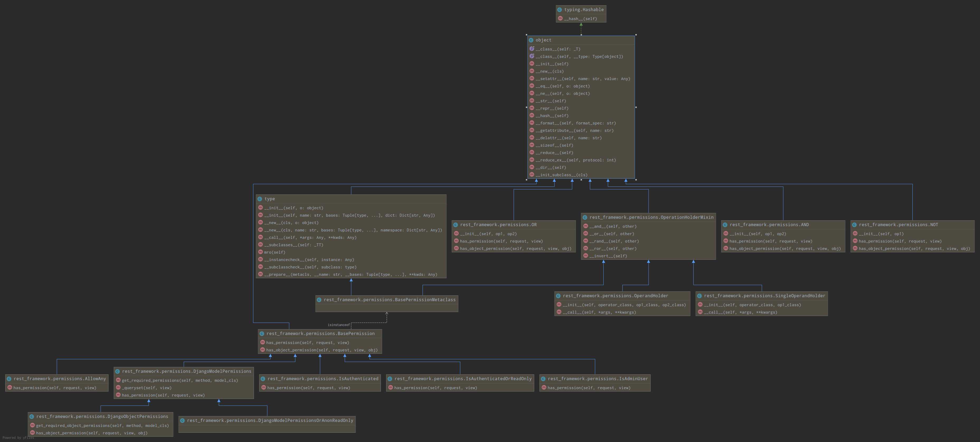Select the rest_framework.permissions.AND title
Image resolution: width=980 pixels, height=442 pixels.
769,225
